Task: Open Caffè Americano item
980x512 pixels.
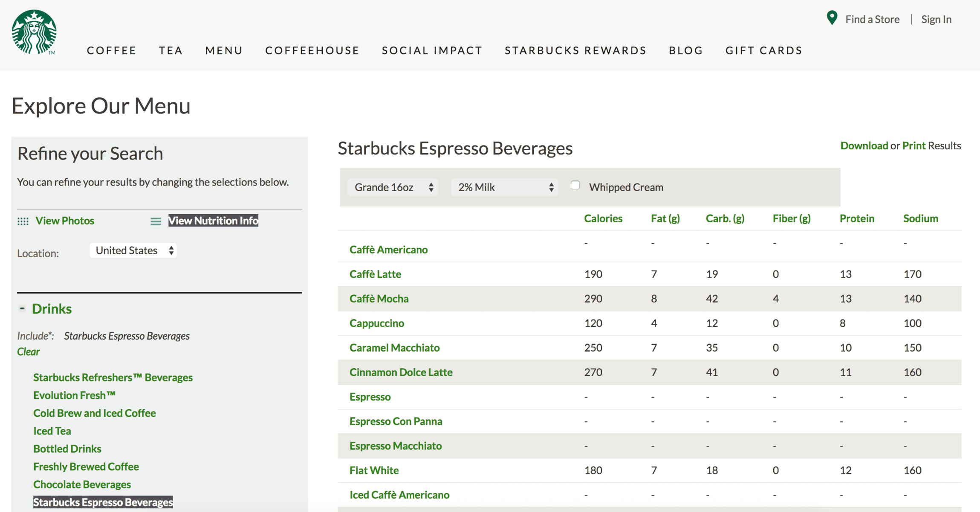Action: (x=389, y=250)
